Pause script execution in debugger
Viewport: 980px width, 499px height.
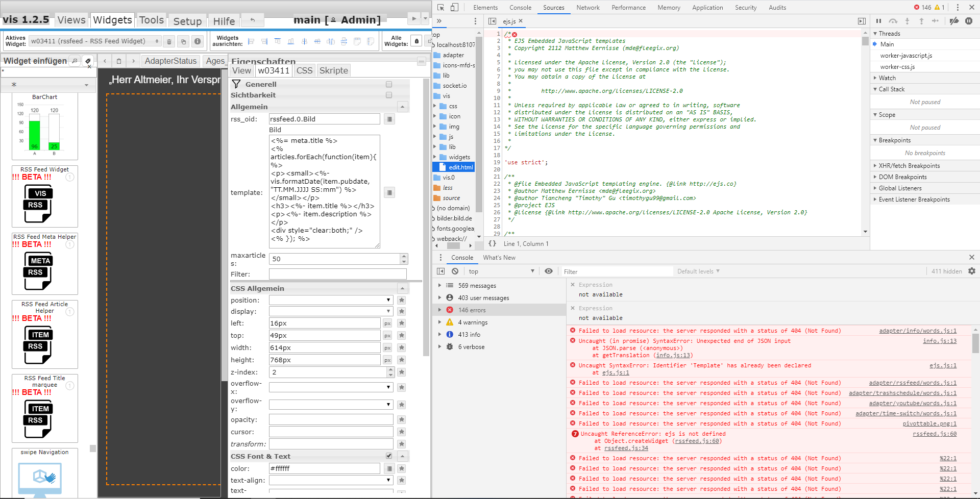[878, 21]
